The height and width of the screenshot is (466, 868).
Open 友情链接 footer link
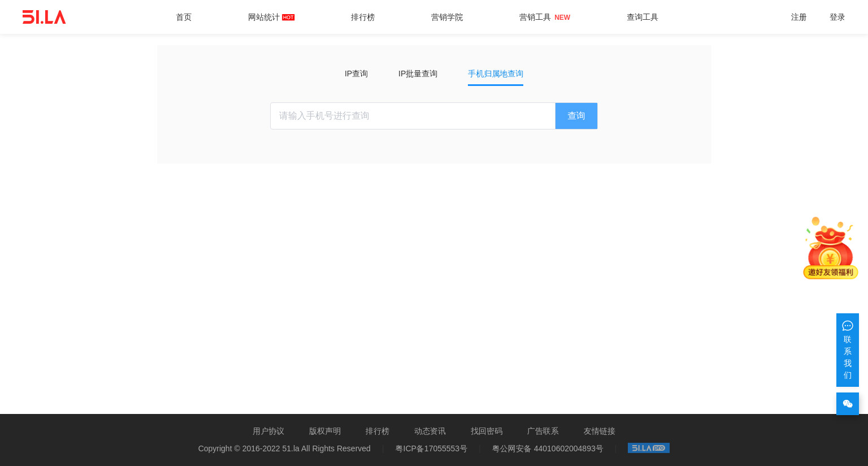[x=600, y=432]
